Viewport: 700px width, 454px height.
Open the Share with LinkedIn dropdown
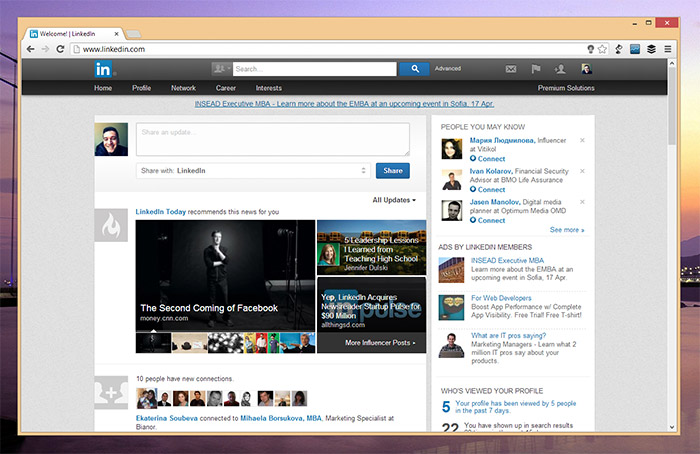(253, 171)
